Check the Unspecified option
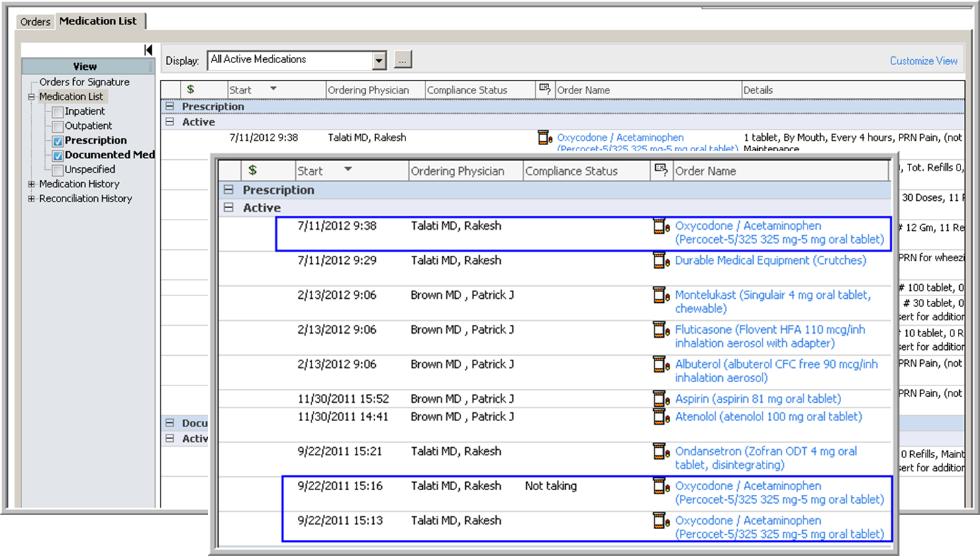This screenshot has width=980, height=556. click(x=57, y=169)
